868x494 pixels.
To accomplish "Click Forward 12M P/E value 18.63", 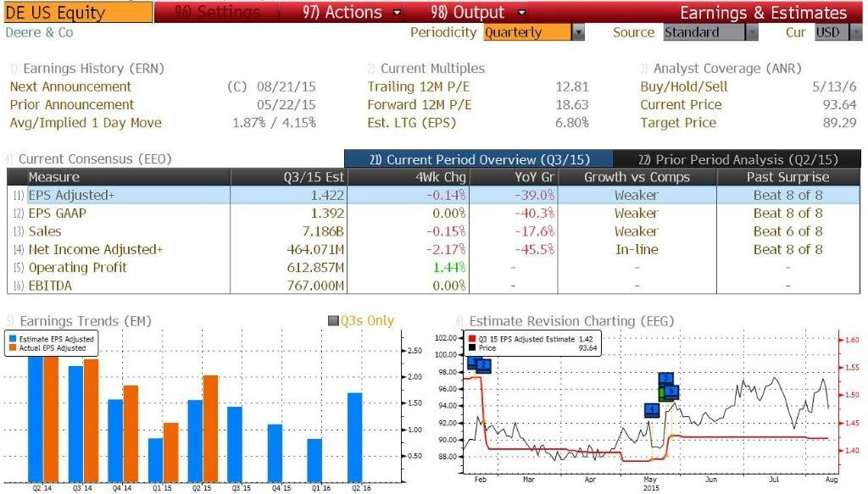I will click(572, 105).
